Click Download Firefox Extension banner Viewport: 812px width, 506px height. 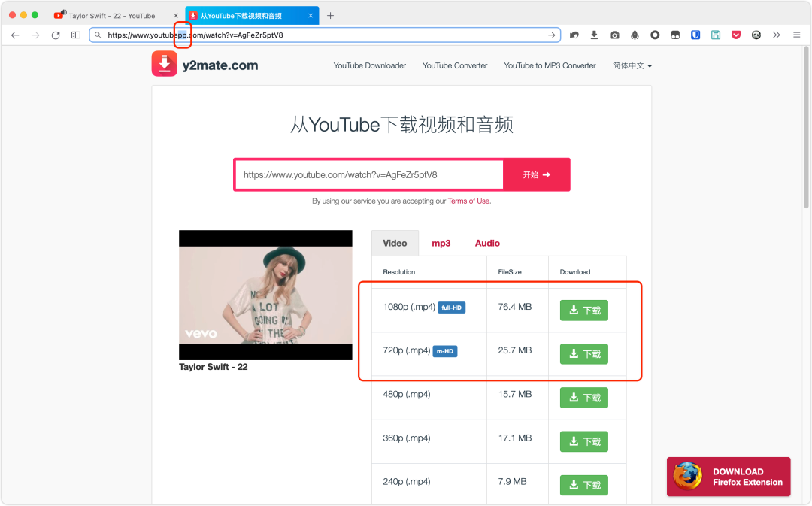pyautogui.click(x=729, y=477)
